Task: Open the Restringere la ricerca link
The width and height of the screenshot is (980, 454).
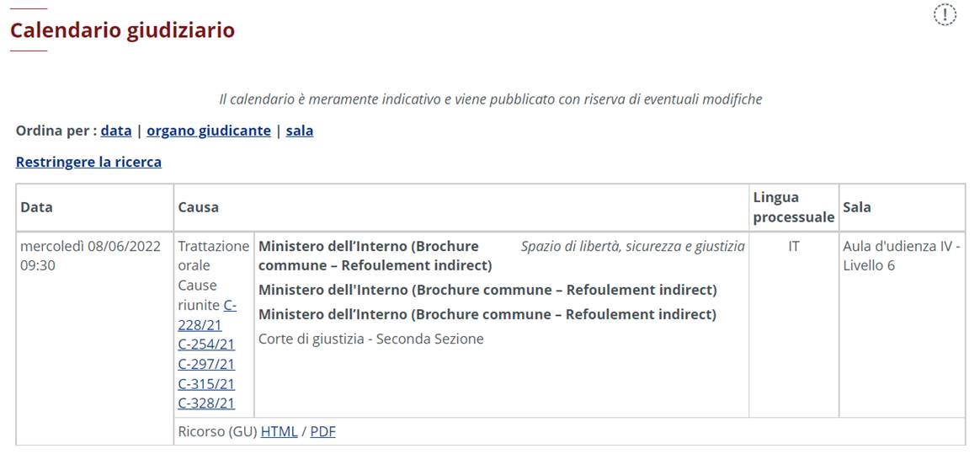Action: tap(88, 162)
